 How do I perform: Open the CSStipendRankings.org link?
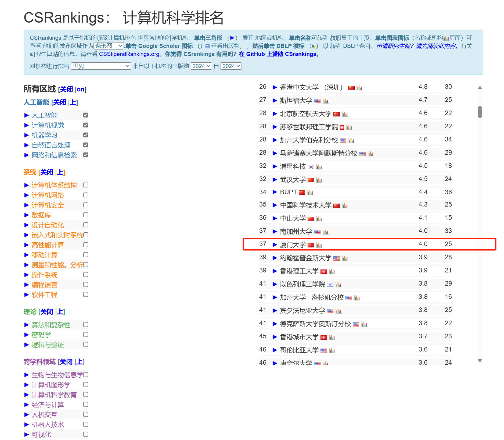129,54
